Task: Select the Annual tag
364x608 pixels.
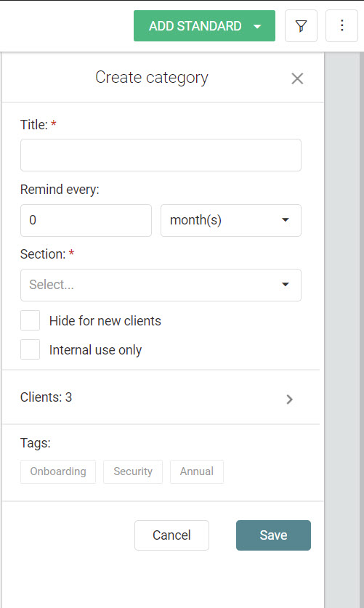Action: tap(197, 471)
